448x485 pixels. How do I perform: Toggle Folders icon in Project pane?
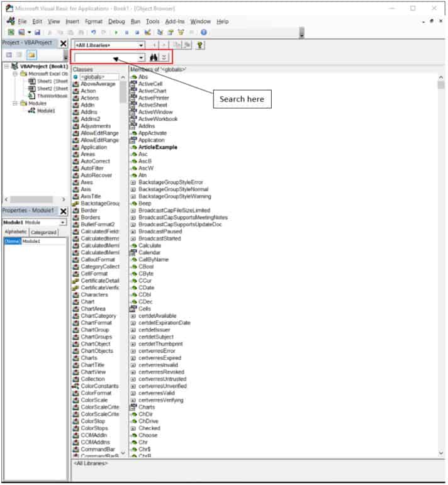(31, 55)
